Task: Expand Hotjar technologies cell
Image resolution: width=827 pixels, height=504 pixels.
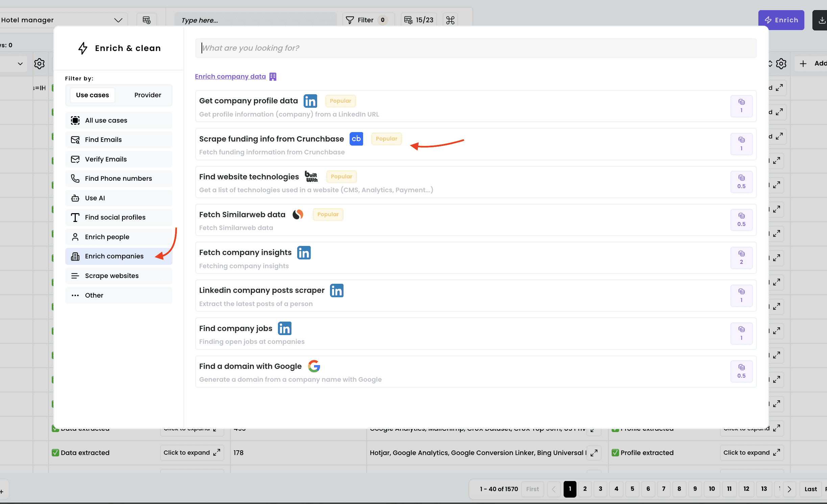Action: (594, 453)
